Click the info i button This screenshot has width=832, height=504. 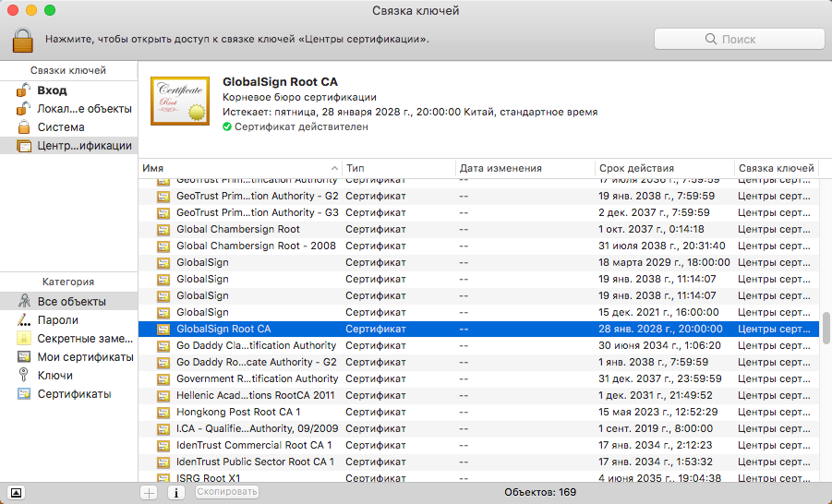176,493
